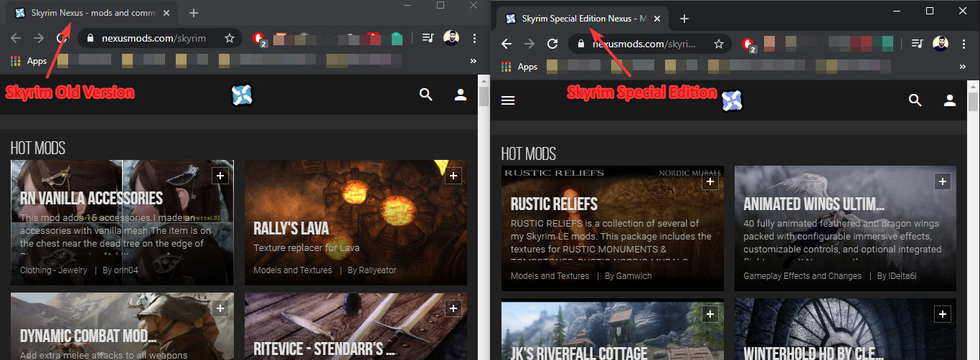
Task: Click plus on Rustic Reliefs card
Action: (710, 181)
